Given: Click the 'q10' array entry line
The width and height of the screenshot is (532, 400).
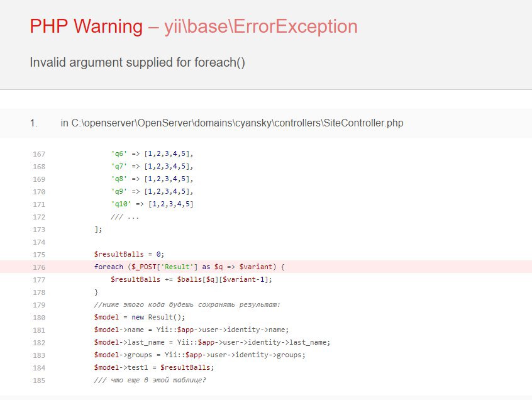Looking at the screenshot, I should coord(152,204).
